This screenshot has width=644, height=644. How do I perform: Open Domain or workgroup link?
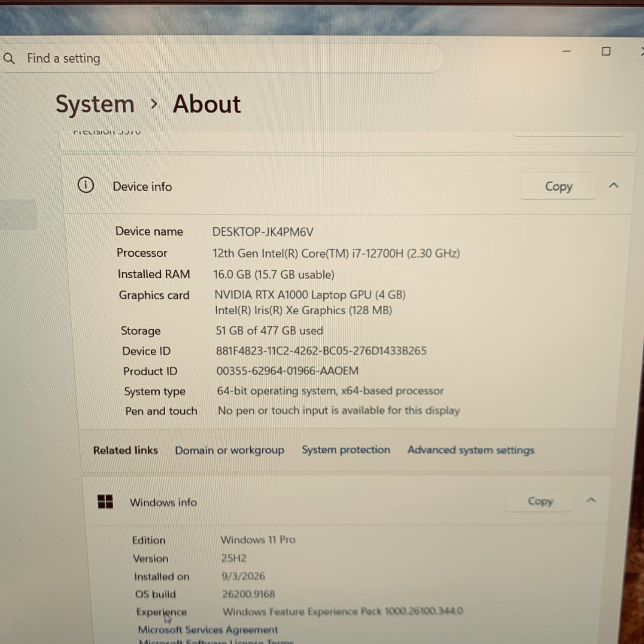click(x=230, y=450)
